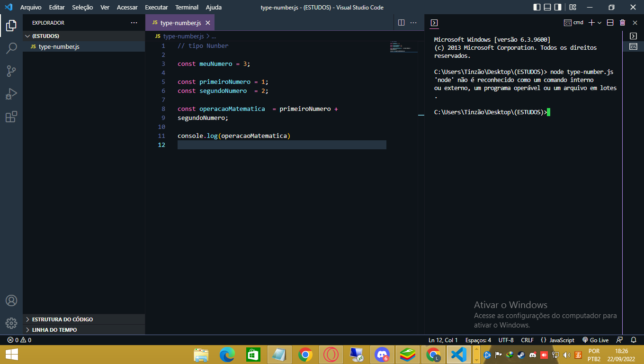The height and width of the screenshot is (364, 644).
Task: Select the cmd terminal in side list
Action: tap(633, 46)
